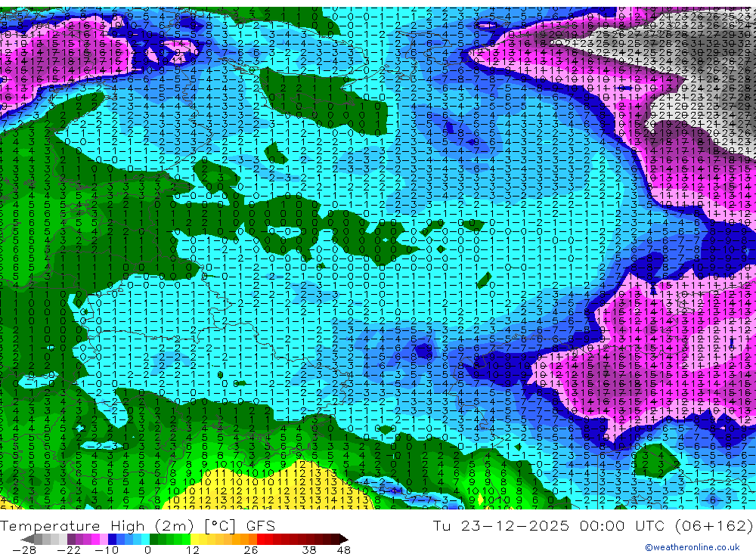Viewport: 756px width, 554px height.
Task: Click the bright red swatch in the legend
Action: (261, 540)
